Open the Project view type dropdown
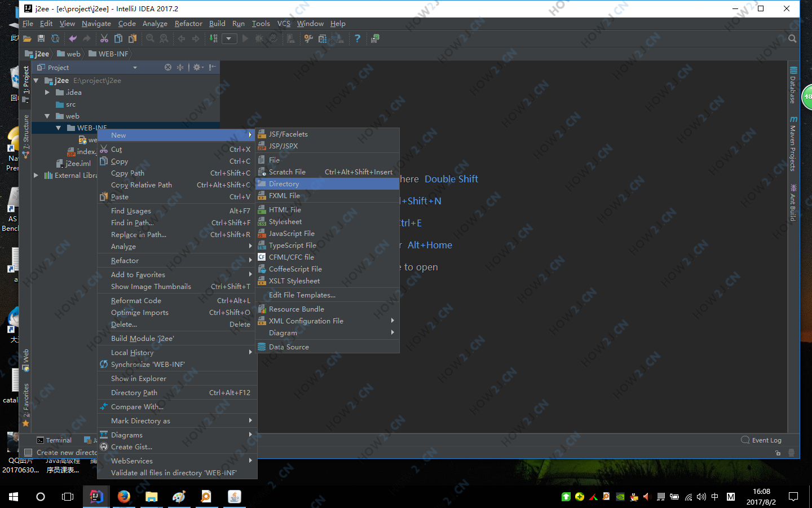This screenshot has height=508, width=812. click(x=135, y=68)
